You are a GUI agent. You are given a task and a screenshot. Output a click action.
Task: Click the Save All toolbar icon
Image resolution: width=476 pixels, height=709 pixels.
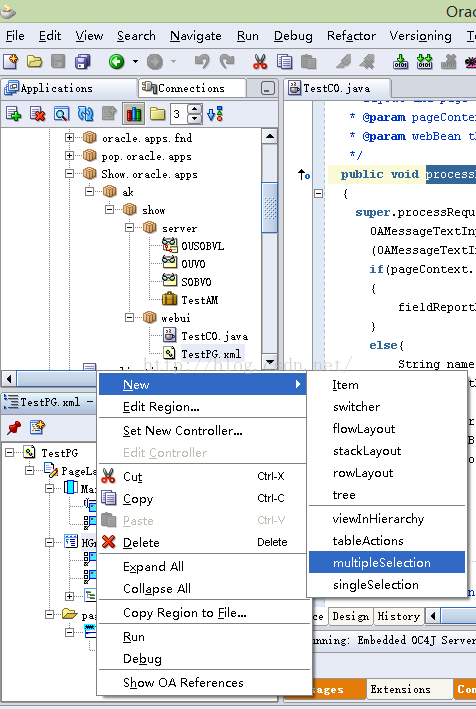pos(82,61)
